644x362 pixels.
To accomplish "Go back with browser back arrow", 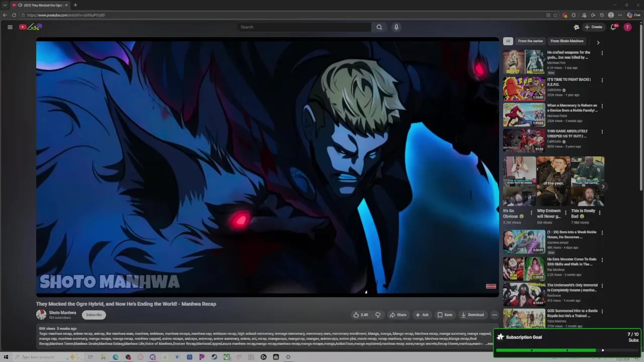I will 5,15.
